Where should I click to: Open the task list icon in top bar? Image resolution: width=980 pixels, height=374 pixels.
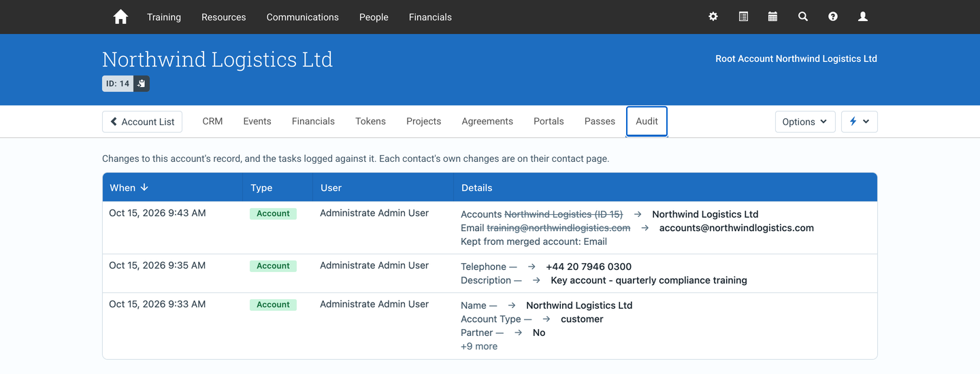pos(743,16)
